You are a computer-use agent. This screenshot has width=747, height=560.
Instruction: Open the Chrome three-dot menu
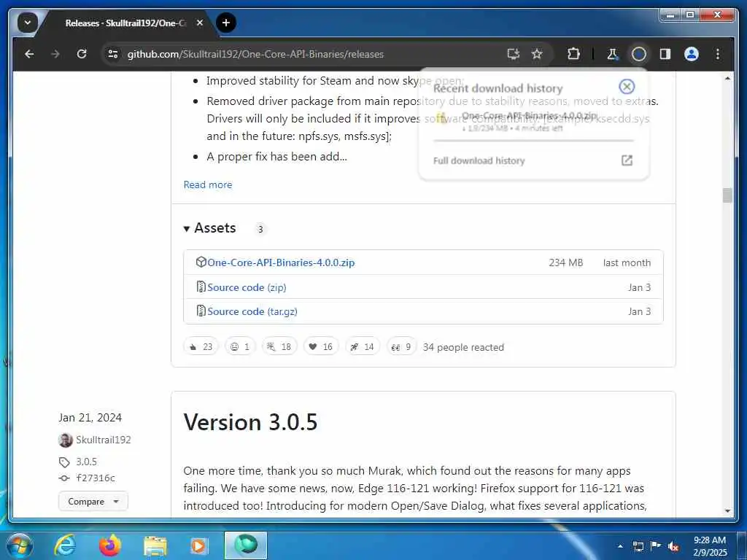tap(718, 54)
